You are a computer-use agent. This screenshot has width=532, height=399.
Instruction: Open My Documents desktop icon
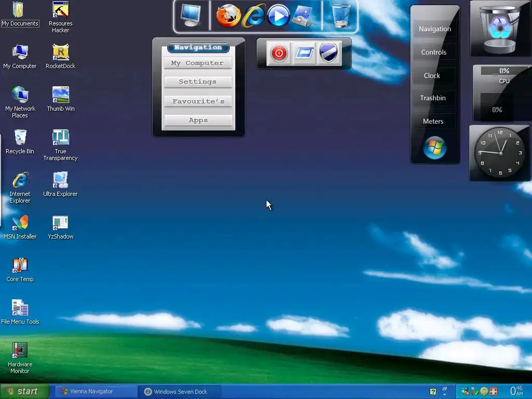[x=20, y=14]
